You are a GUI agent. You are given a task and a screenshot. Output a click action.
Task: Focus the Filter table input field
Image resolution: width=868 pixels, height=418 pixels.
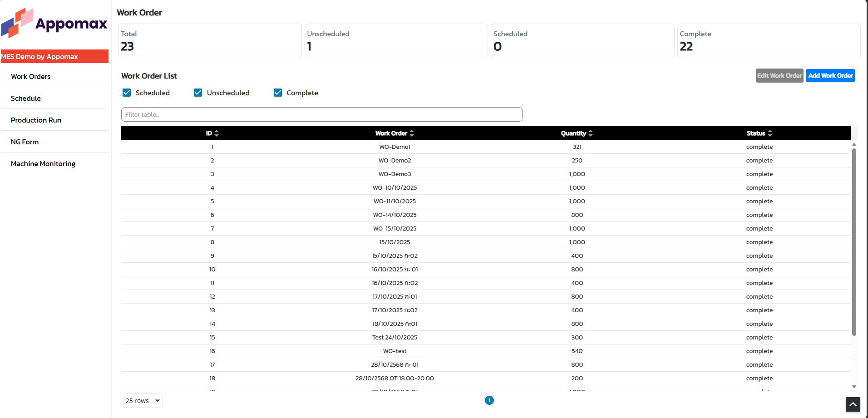[321, 114]
